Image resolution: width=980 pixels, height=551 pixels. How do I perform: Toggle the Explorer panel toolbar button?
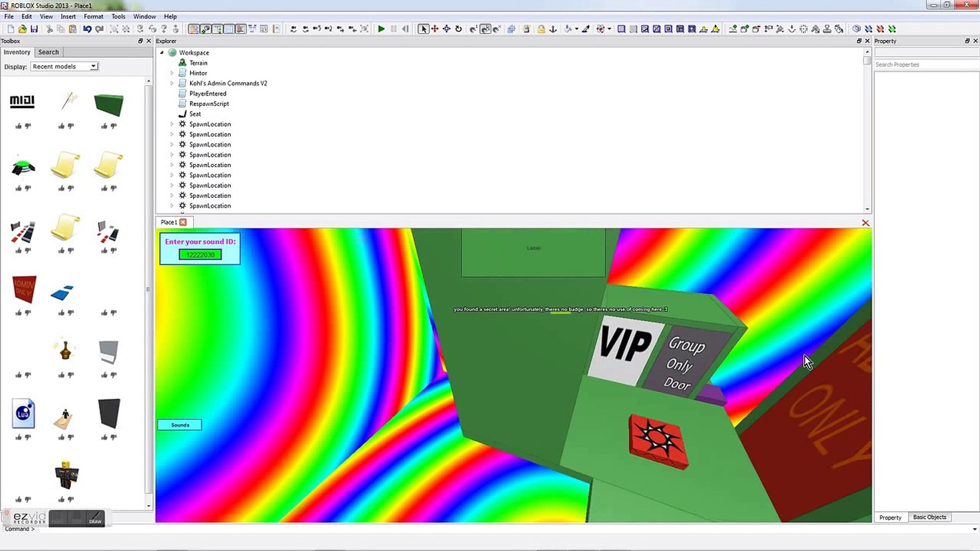(x=217, y=29)
